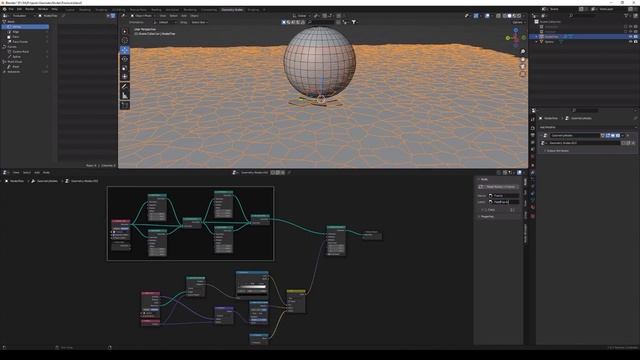Open the Object Mode dropdown
This screenshot has width=640, height=360.
click(142, 16)
